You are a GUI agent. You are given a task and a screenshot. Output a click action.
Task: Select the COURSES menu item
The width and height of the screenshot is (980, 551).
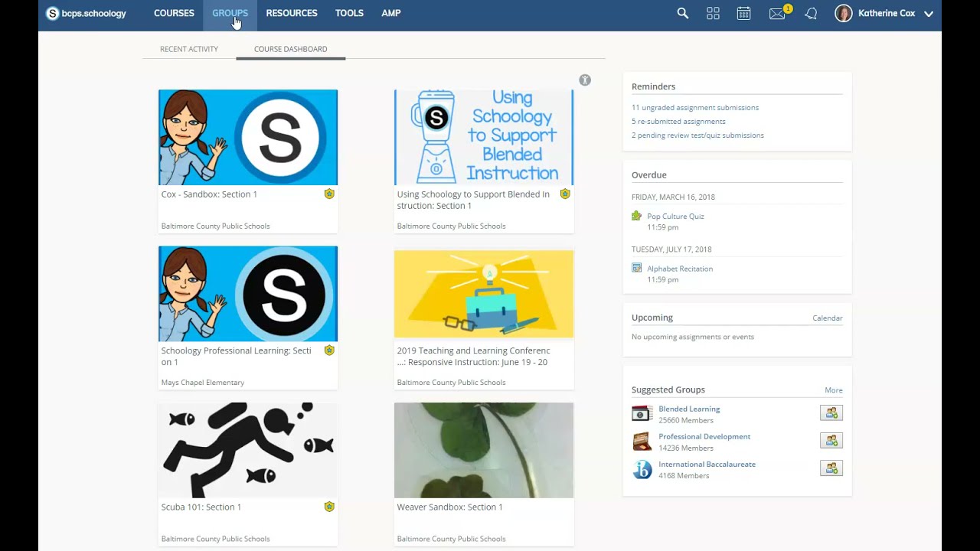point(174,13)
